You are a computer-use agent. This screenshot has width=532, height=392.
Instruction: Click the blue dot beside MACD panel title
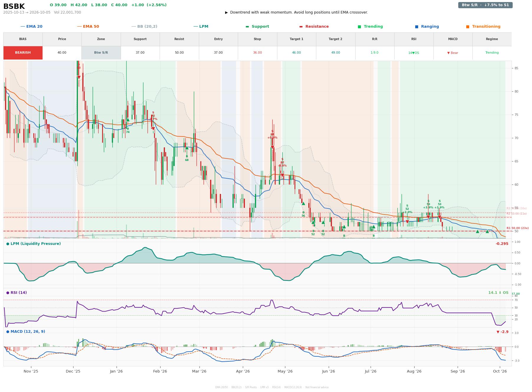click(x=8, y=332)
